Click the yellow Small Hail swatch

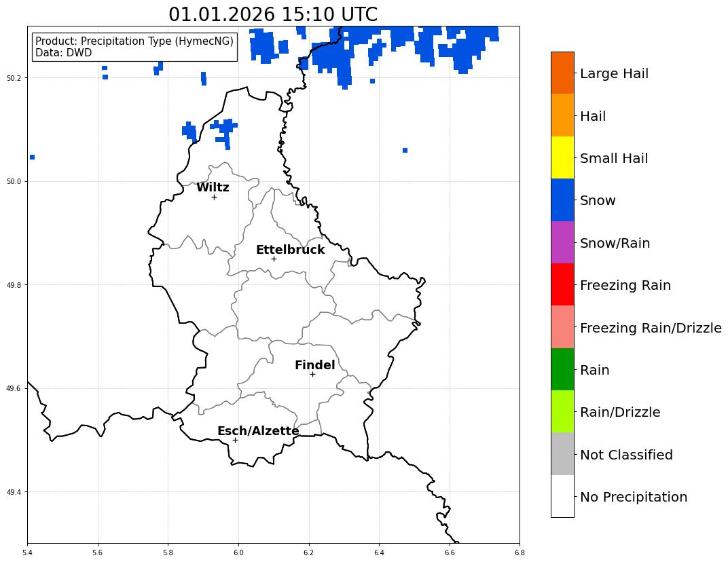(x=562, y=157)
